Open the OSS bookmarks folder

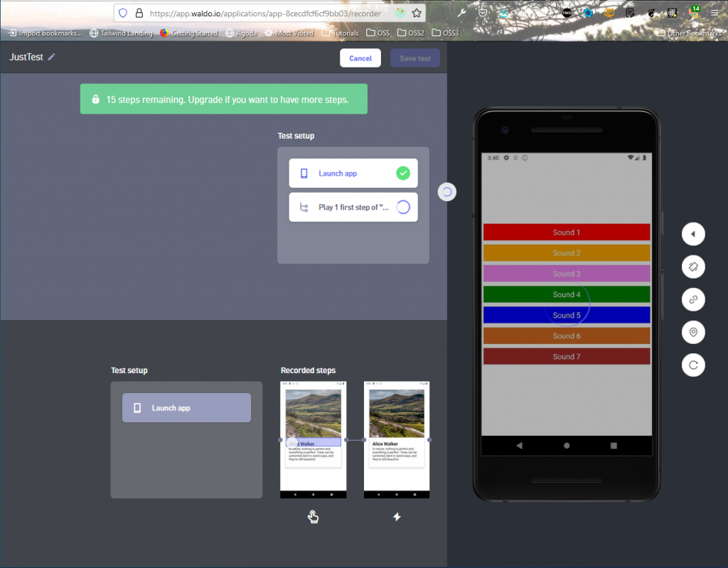378,33
